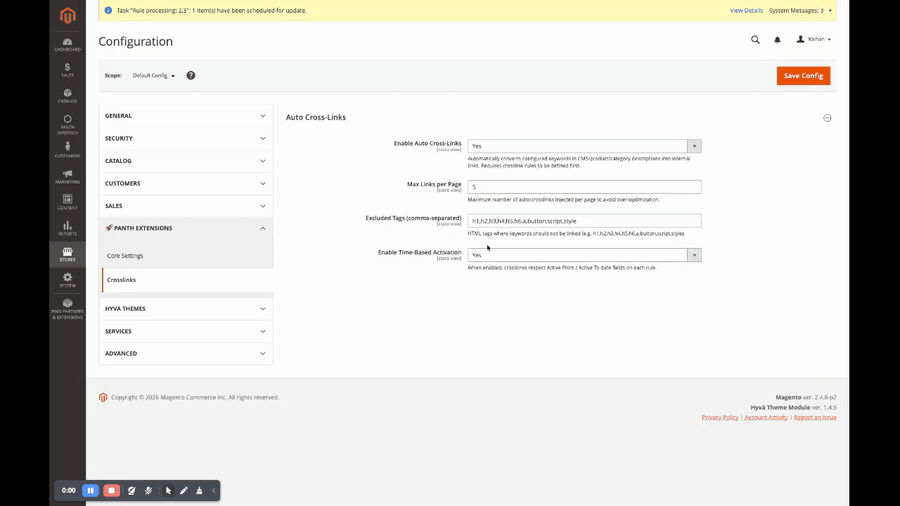
Task: Stop the recording with red button
Action: click(x=111, y=491)
